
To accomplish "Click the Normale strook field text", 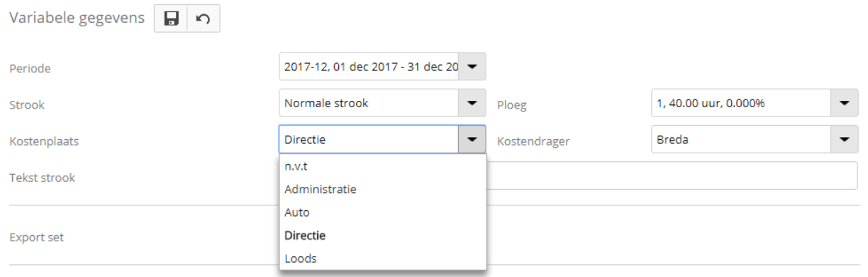I will pos(326,104).
